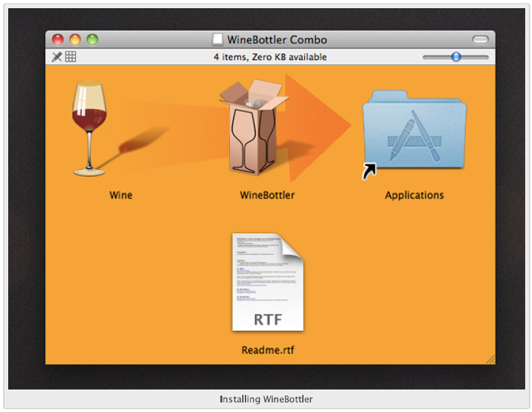Adjust the icon size slider knob
The height and width of the screenshot is (412, 532).
[456, 57]
